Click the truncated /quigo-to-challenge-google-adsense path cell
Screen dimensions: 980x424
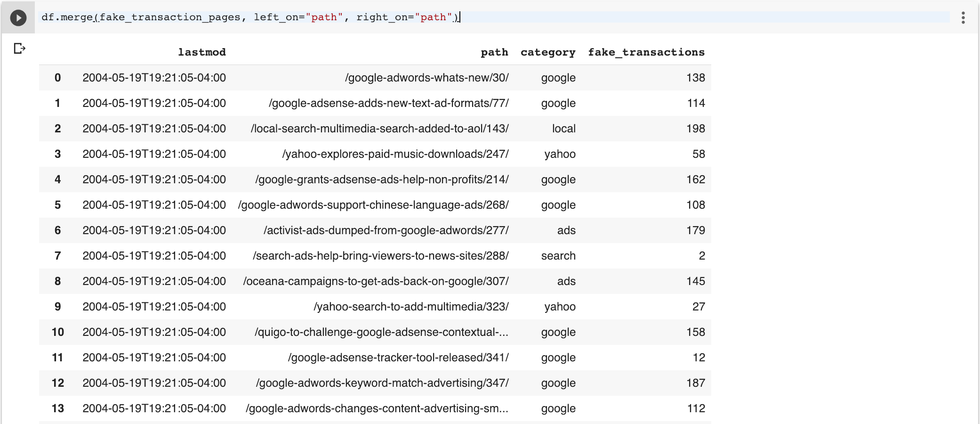[381, 332]
